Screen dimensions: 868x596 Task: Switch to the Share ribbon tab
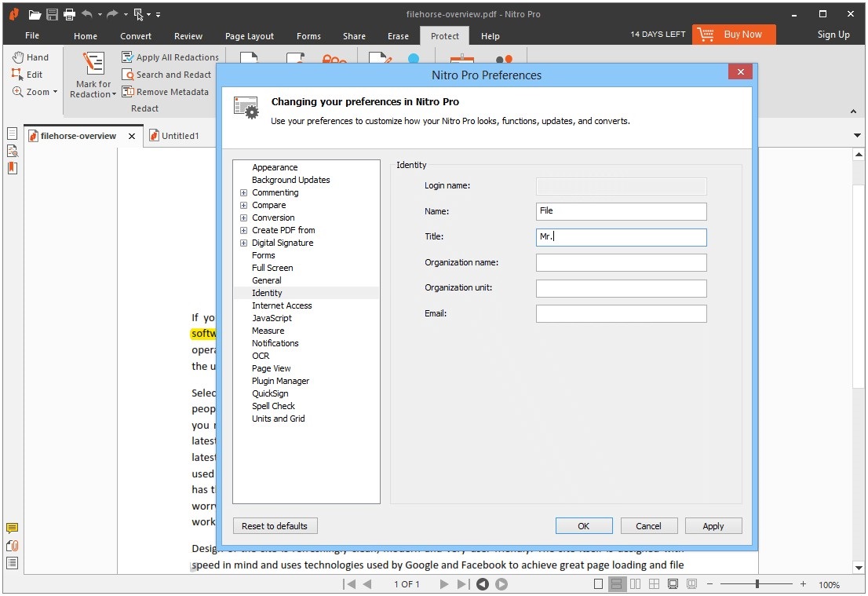click(354, 36)
